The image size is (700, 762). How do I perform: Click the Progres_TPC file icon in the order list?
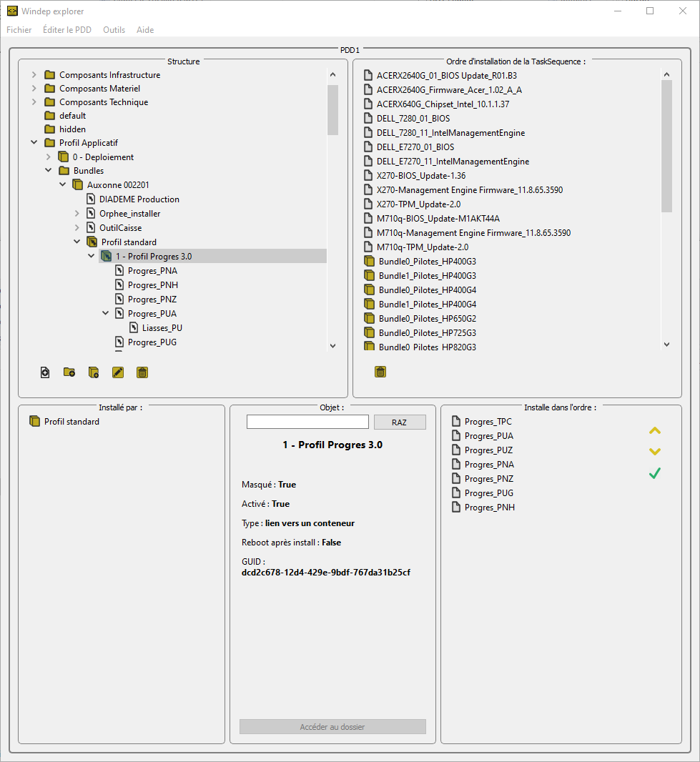pyautogui.click(x=456, y=421)
